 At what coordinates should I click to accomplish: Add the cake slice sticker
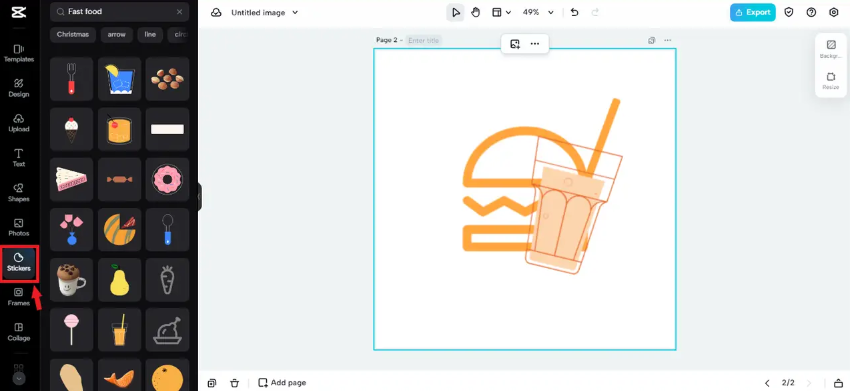pyautogui.click(x=72, y=180)
